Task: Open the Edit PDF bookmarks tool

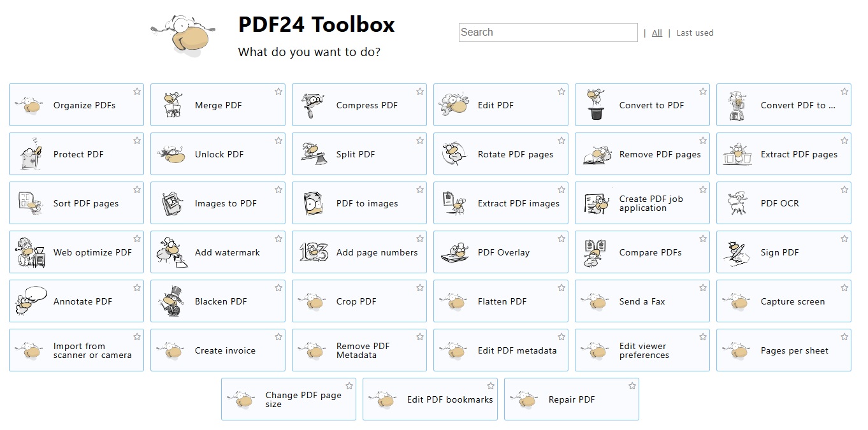Action: [x=450, y=399]
